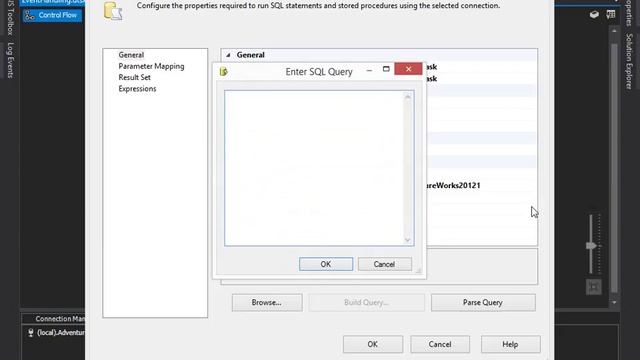
Task: Maximize the Enter SQL Query window
Action: (x=386, y=69)
